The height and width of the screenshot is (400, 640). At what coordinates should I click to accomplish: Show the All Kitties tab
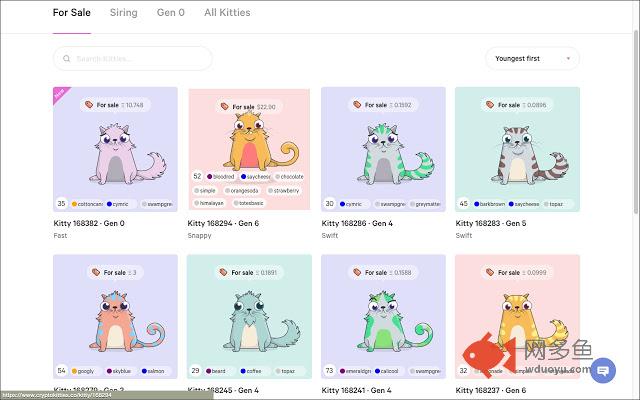click(227, 13)
